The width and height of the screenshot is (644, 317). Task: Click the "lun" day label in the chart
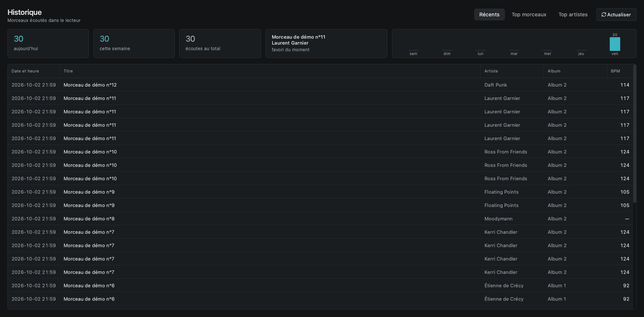(x=480, y=54)
